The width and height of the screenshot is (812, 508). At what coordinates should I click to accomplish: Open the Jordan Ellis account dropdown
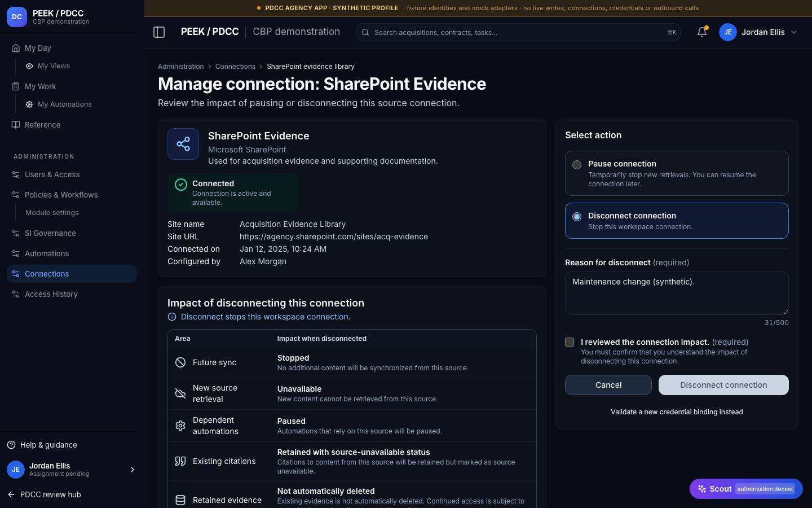click(x=759, y=32)
